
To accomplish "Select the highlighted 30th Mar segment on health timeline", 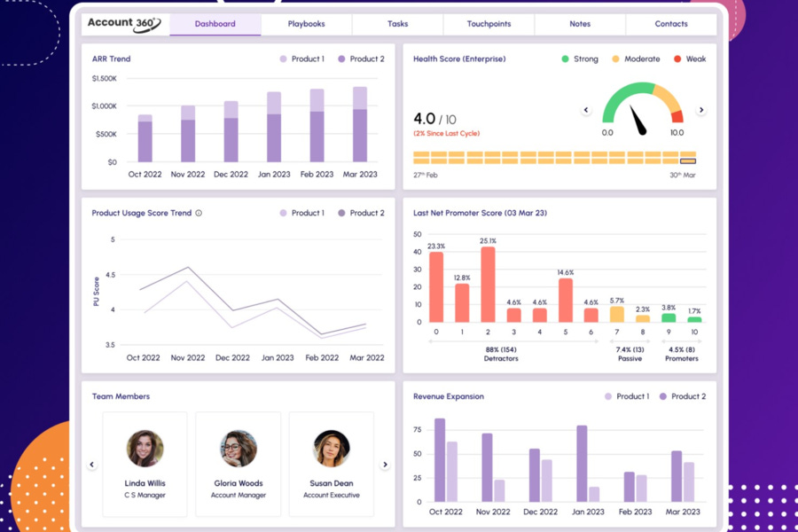I will [688, 160].
